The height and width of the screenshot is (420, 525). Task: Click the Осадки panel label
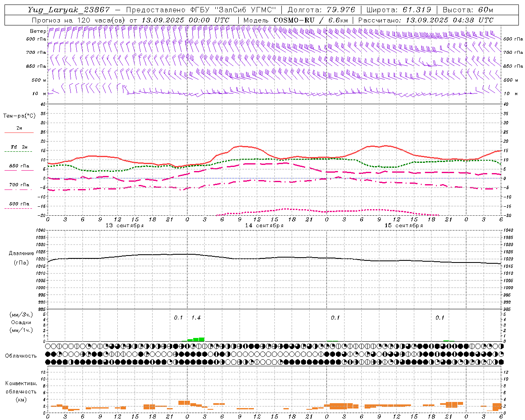pyautogui.click(x=21, y=322)
